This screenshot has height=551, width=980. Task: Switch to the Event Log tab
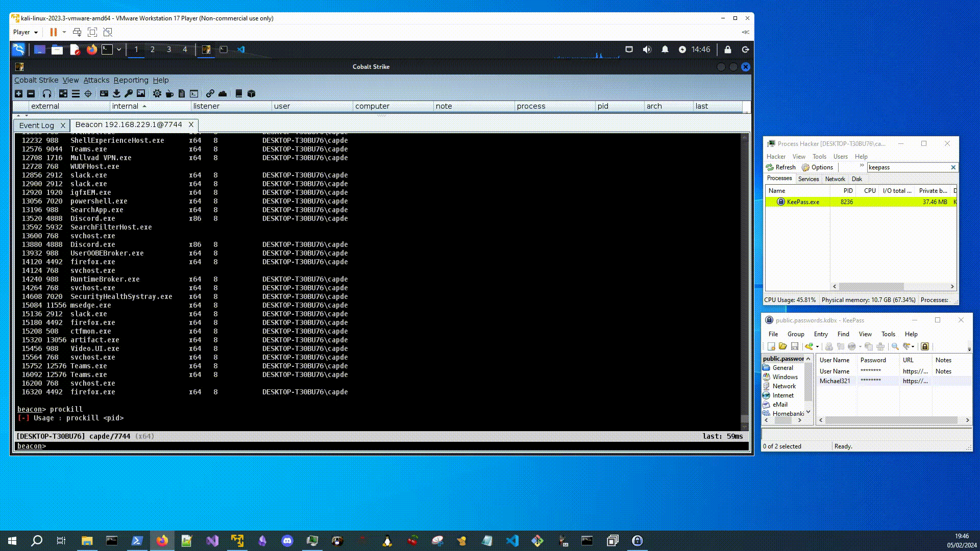point(36,126)
